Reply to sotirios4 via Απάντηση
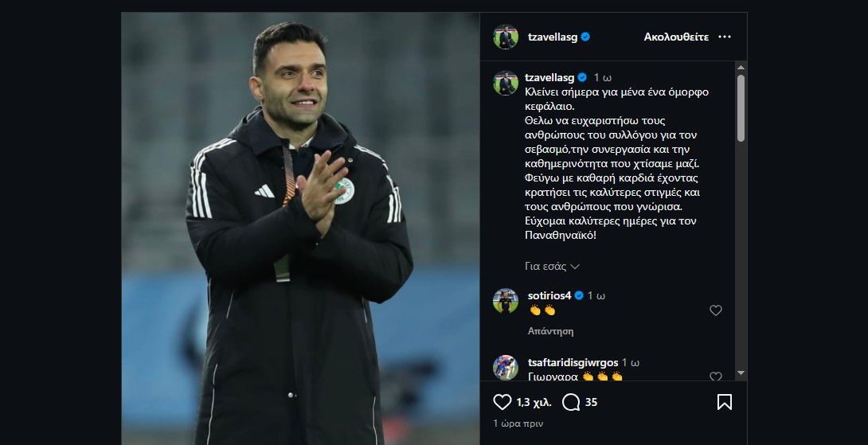 pos(550,331)
